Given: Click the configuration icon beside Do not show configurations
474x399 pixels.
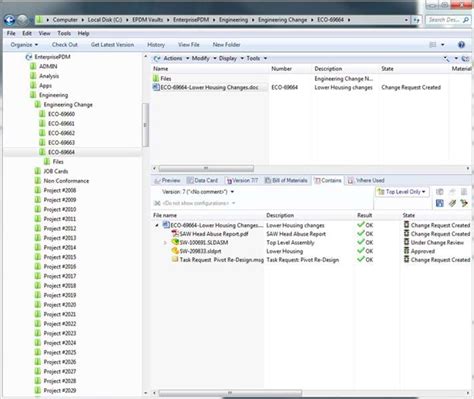Looking at the screenshot, I should 157,203.
